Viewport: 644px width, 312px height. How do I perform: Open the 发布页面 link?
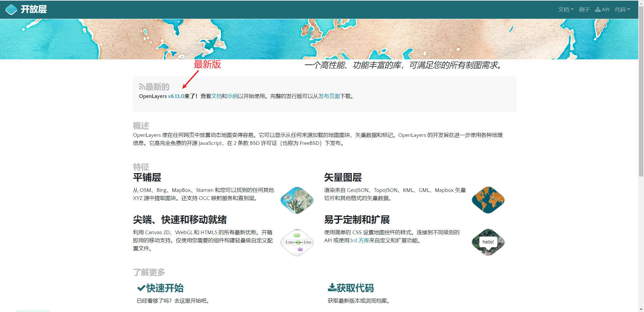[x=329, y=96]
